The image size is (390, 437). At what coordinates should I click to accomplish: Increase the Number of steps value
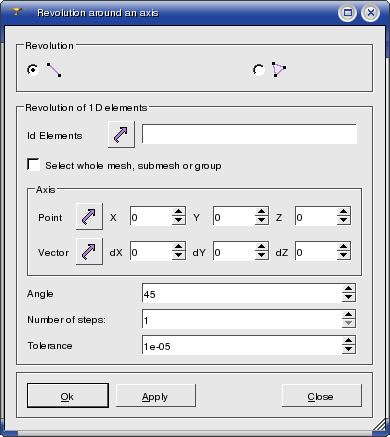coord(348,315)
